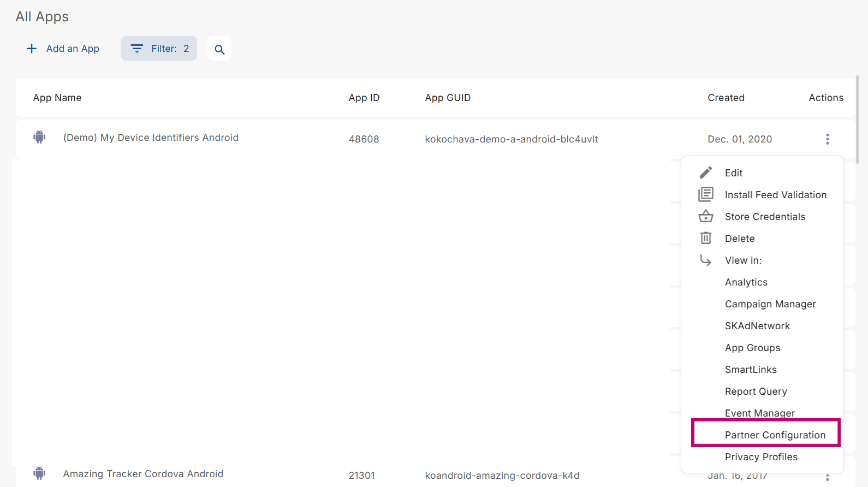The image size is (868, 487).
Task: Select the highlighted Partner Configuration option
Action: [x=775, y=435]
